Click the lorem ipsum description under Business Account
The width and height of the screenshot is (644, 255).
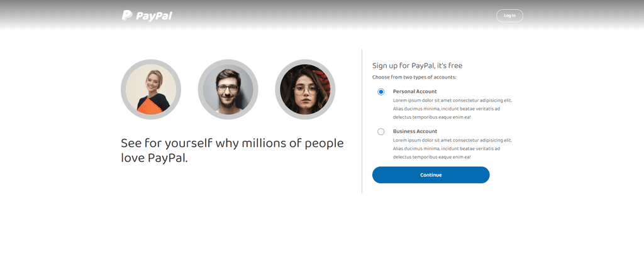452,148
